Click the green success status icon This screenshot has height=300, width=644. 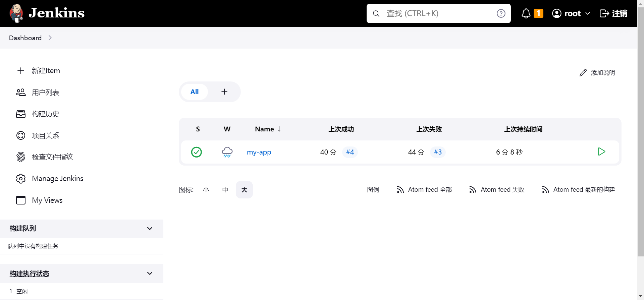197,152
